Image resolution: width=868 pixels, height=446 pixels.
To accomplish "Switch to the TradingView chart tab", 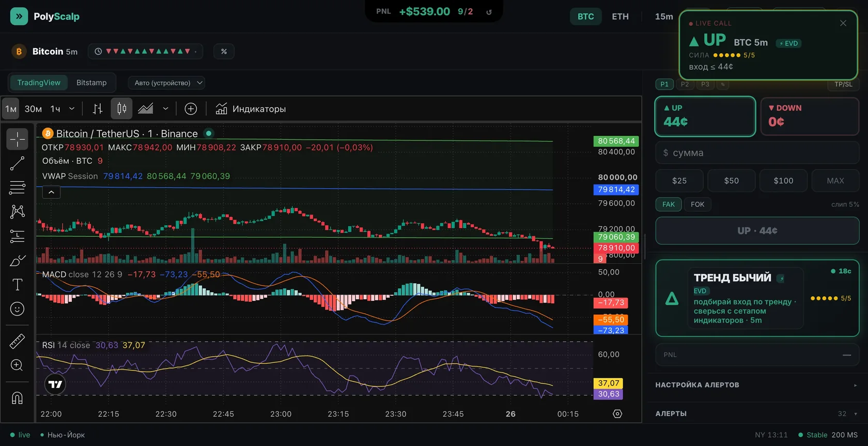I will point(39,83).
